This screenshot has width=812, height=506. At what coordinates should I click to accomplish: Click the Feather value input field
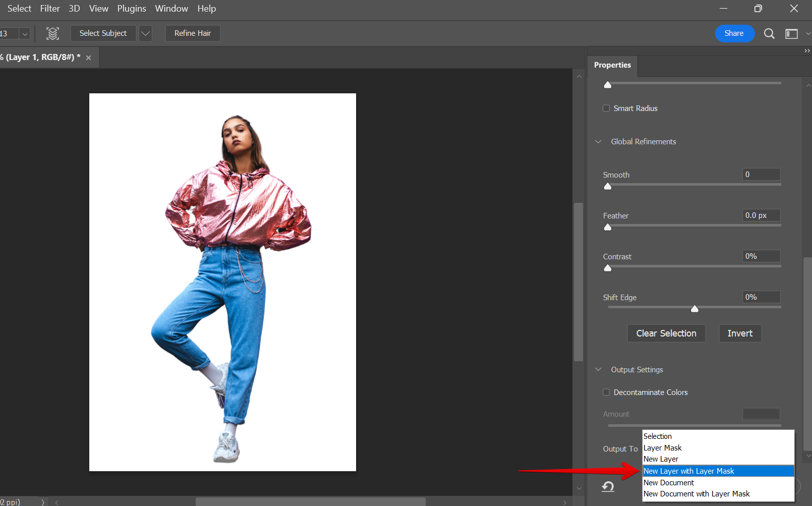click(x=761, y=215)
